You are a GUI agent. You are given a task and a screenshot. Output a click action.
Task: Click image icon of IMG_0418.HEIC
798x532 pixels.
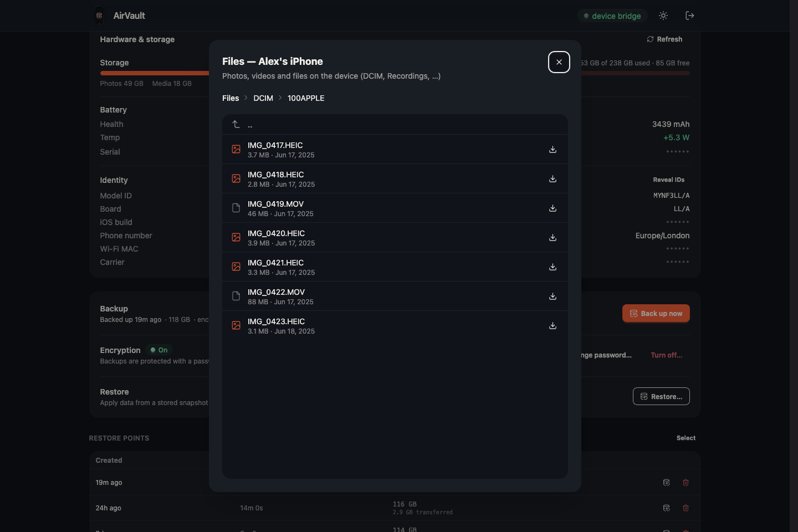[236, 179]
